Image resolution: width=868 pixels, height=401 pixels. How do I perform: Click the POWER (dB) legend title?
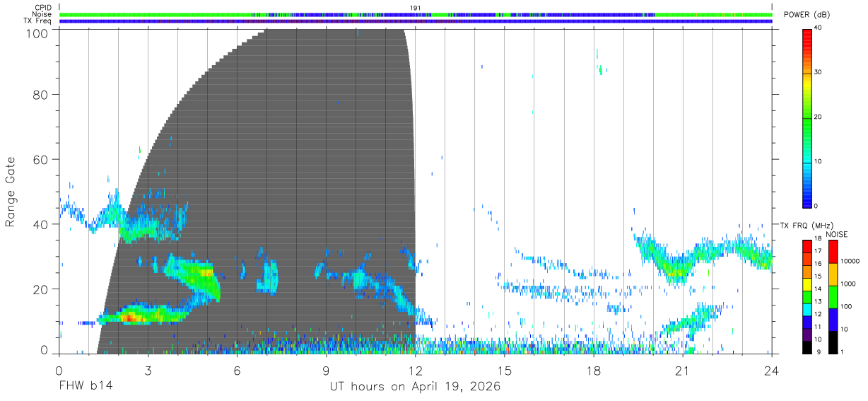[807, 15]
